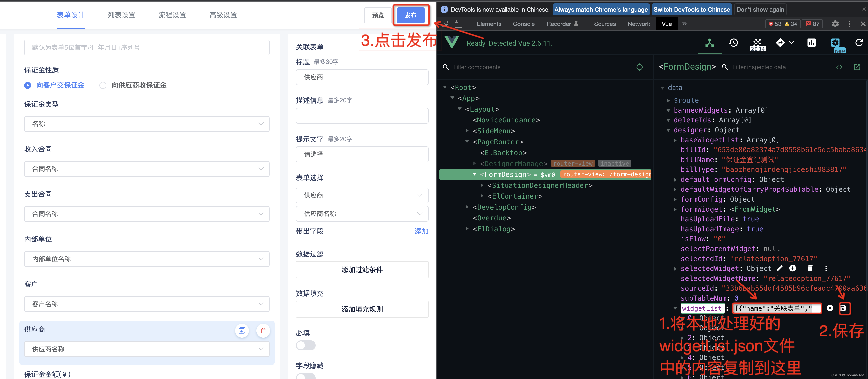This screenshot has height=379, width=868.
Task: Open the Network tab in DevTools
Action: pos(639,24)
